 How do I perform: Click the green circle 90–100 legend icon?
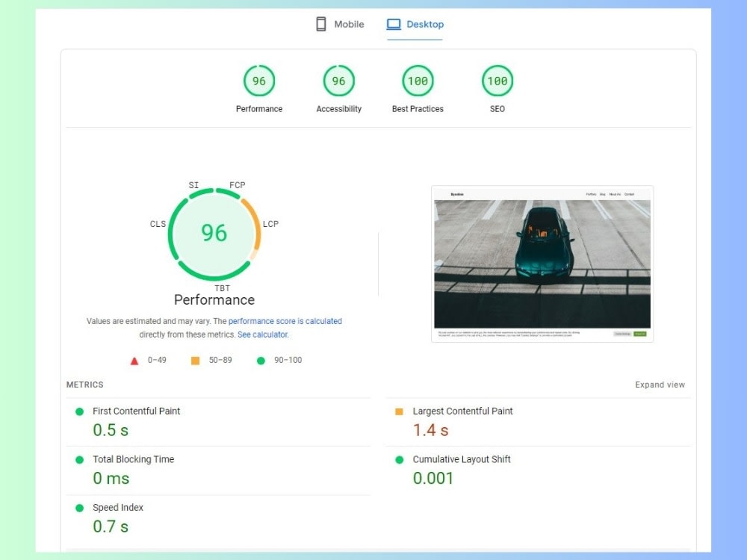pos(261,361)
